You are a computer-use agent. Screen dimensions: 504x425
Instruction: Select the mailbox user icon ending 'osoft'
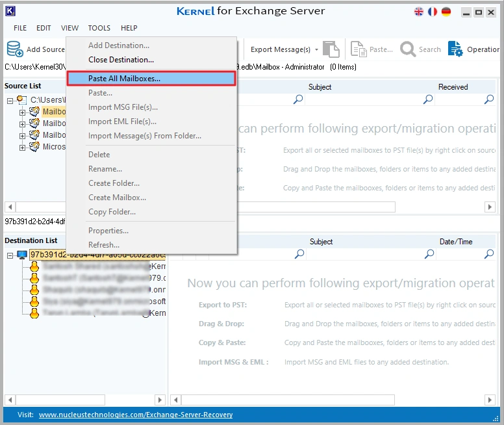pyautogui.click(x=34, y=301)
